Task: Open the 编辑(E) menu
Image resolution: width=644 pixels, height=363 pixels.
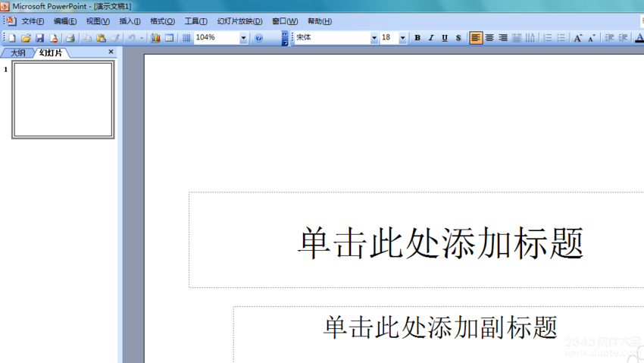Action: [x=65, y=21]
